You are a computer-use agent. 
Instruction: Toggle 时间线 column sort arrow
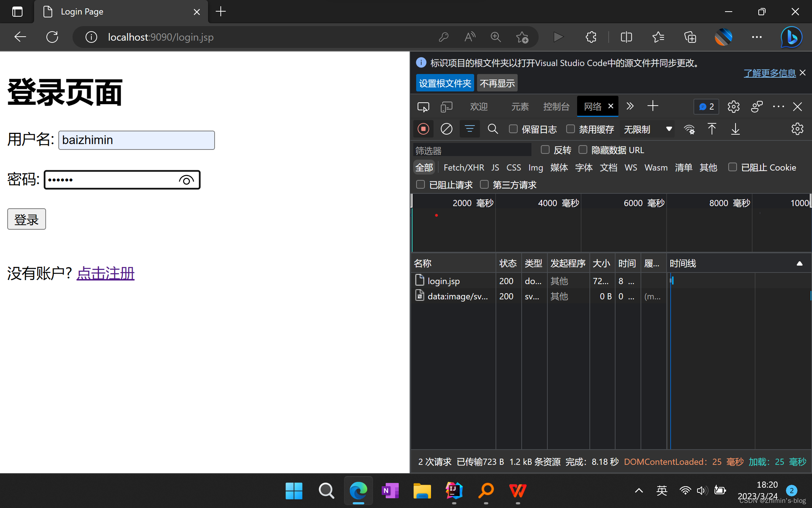pyautogui.click(x=799, y=263)
